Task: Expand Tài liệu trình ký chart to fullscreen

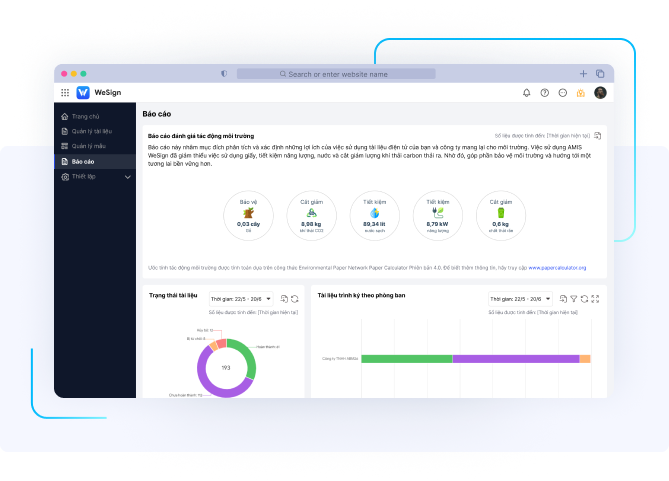Action: 596,299
